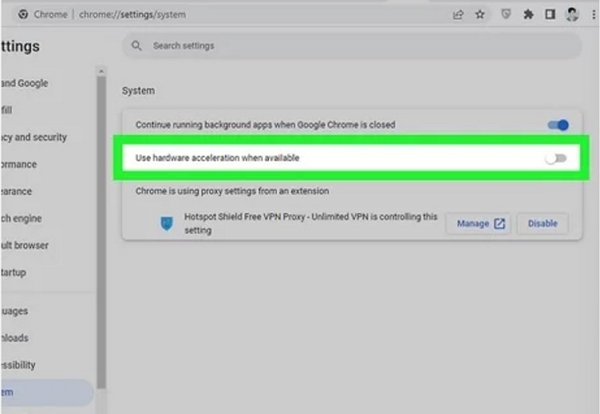
Task: Open the Performance sidebar section
Action: tap(18, 164)
